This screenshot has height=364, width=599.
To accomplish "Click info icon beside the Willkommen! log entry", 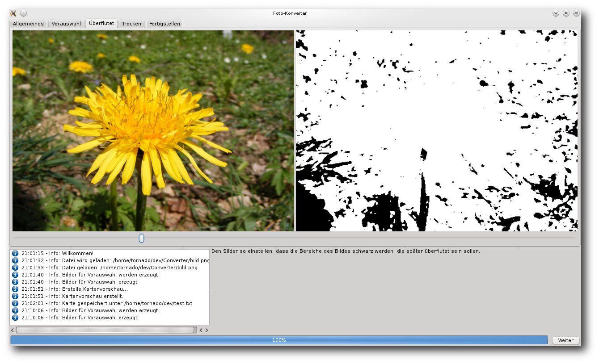I will (15, 253).
